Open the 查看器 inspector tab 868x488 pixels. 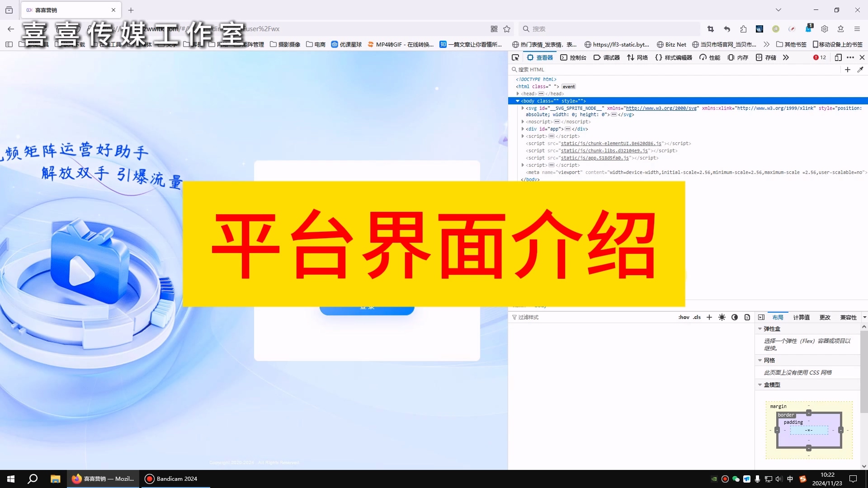click(x=540, y=57)
